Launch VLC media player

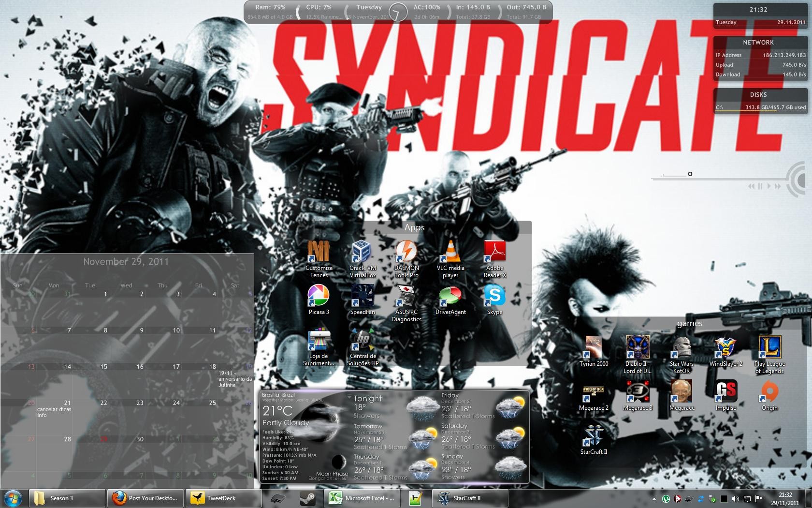tap(450, 259)
